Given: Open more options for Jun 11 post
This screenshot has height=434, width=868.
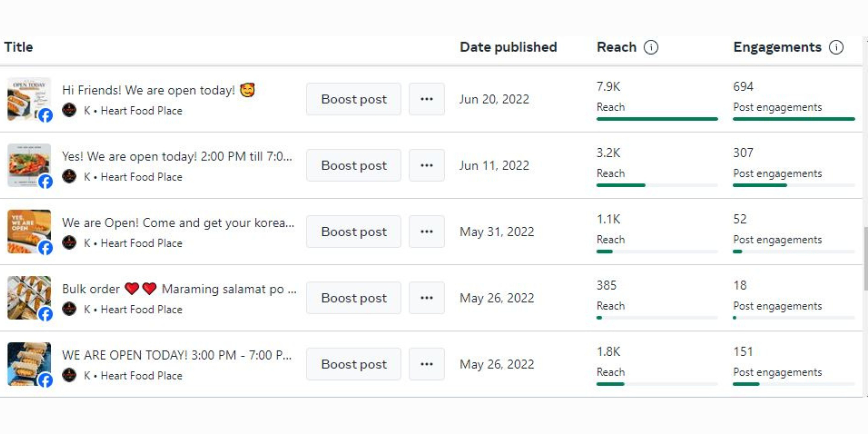Looking at the screenshot, I should click(427, 165).
